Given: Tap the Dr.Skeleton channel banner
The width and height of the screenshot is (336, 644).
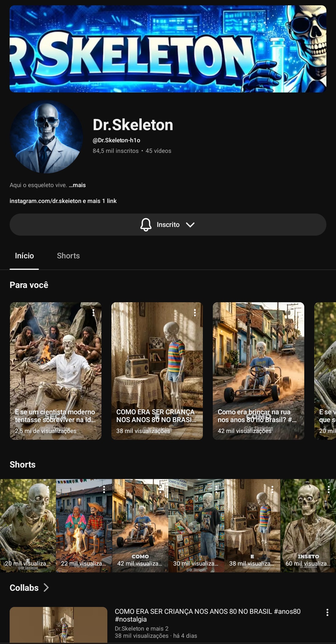Looking at the screenshot, I should point(168,49).
